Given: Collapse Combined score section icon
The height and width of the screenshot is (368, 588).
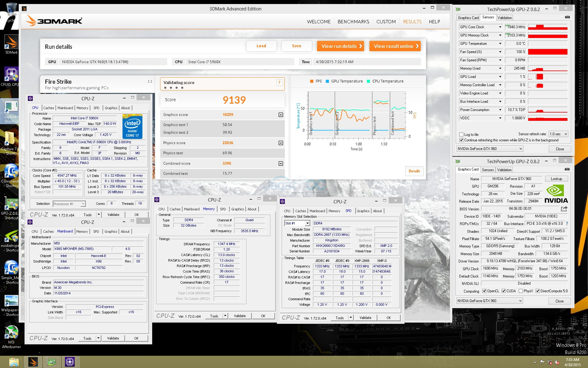Looking at the screenshot, I should coord(281,163).
